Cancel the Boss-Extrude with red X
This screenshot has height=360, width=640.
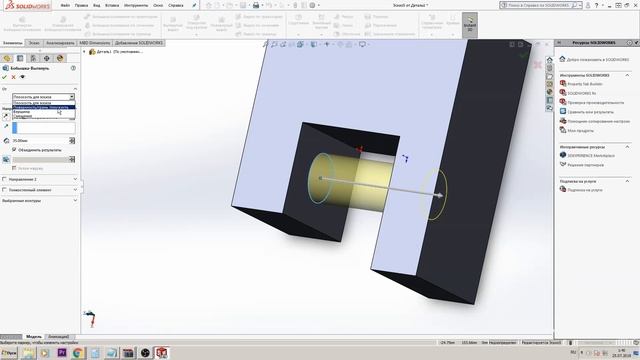click(13, 77)
